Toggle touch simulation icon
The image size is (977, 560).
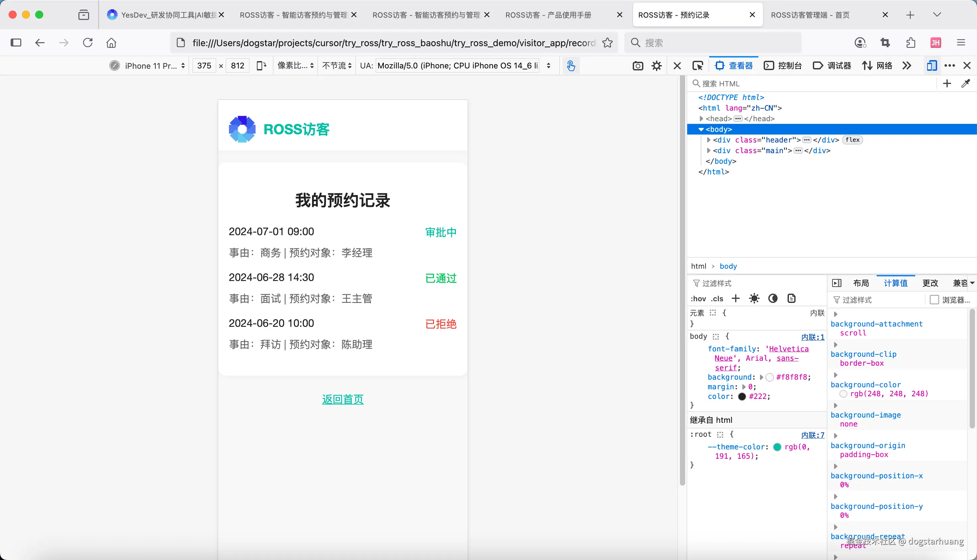pos(571,66)
